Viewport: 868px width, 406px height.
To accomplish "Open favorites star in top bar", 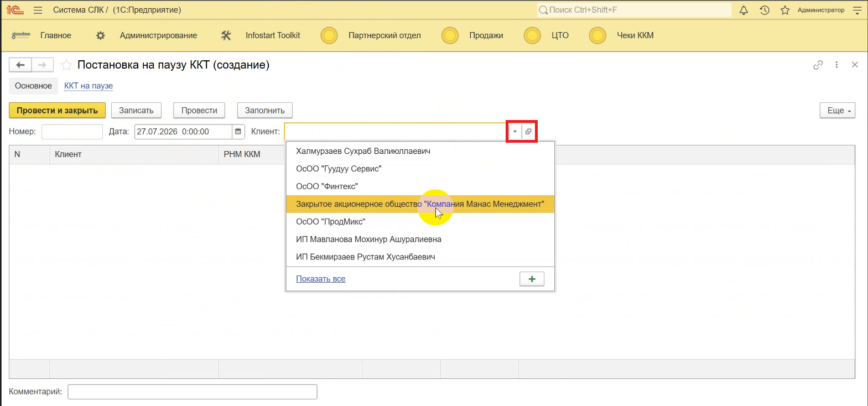I will click(x=785, y=10).
